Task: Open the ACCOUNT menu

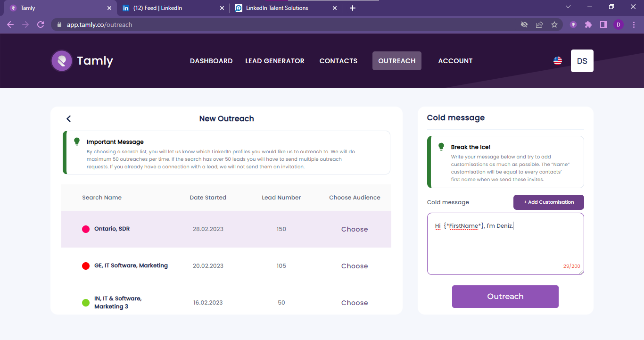Action: [x=455, y=61]
